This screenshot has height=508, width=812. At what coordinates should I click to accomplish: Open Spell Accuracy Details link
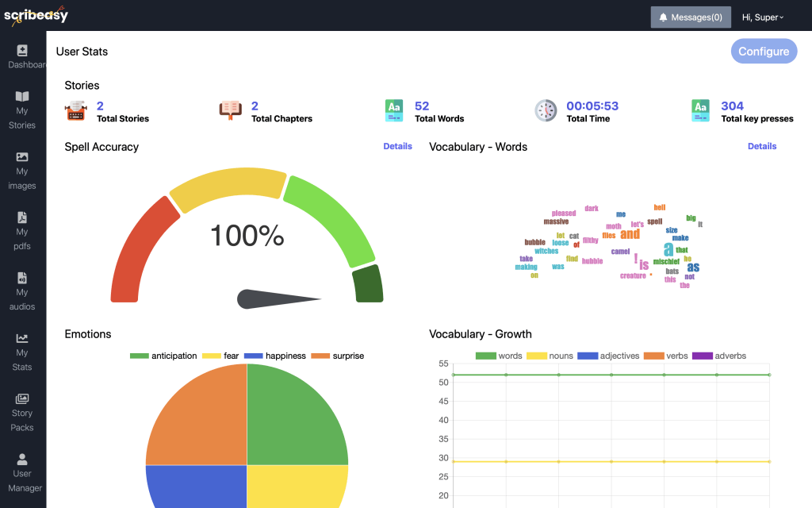coord(397,146)
